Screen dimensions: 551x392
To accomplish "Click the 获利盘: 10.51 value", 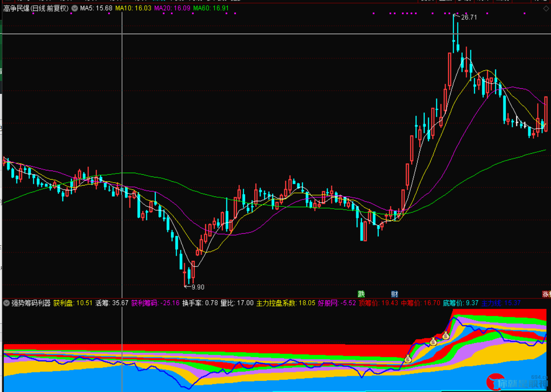I will 73,303.
